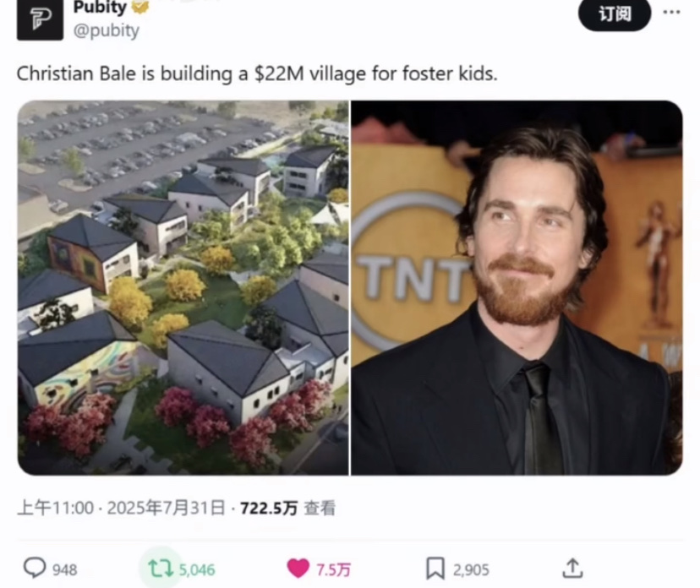The width and height of the screenshot is (700, 588).
Task: Open the bearded man in black suit photo
Action: point(517,288)
